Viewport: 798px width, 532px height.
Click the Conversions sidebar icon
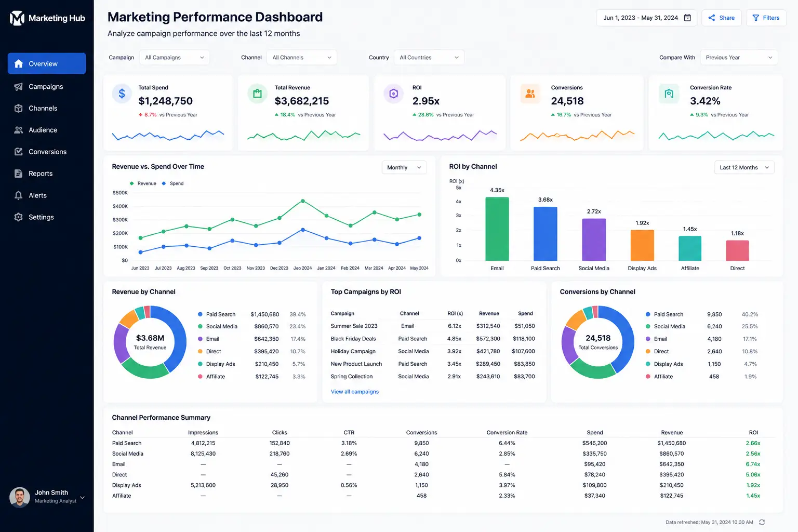(x=19, y=152)
